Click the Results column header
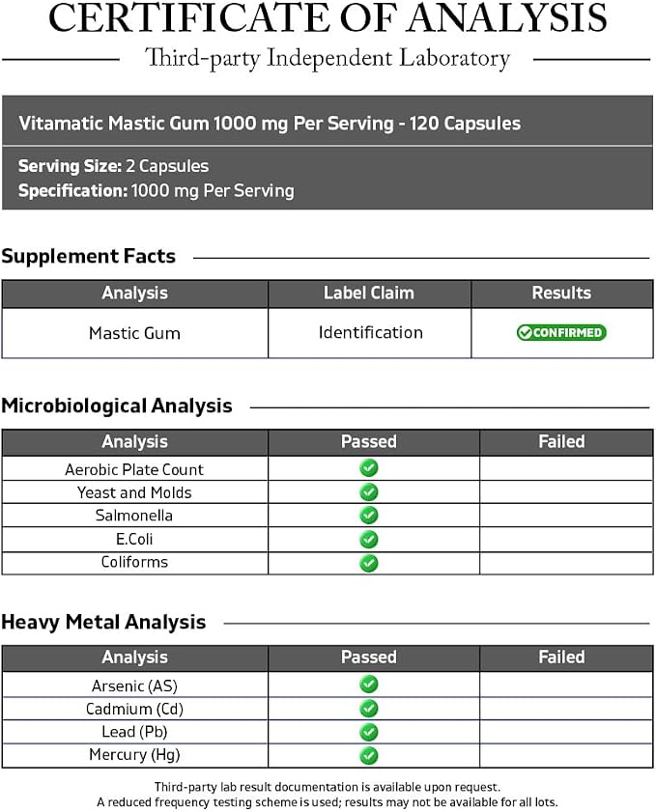 [x=561, y=294]
